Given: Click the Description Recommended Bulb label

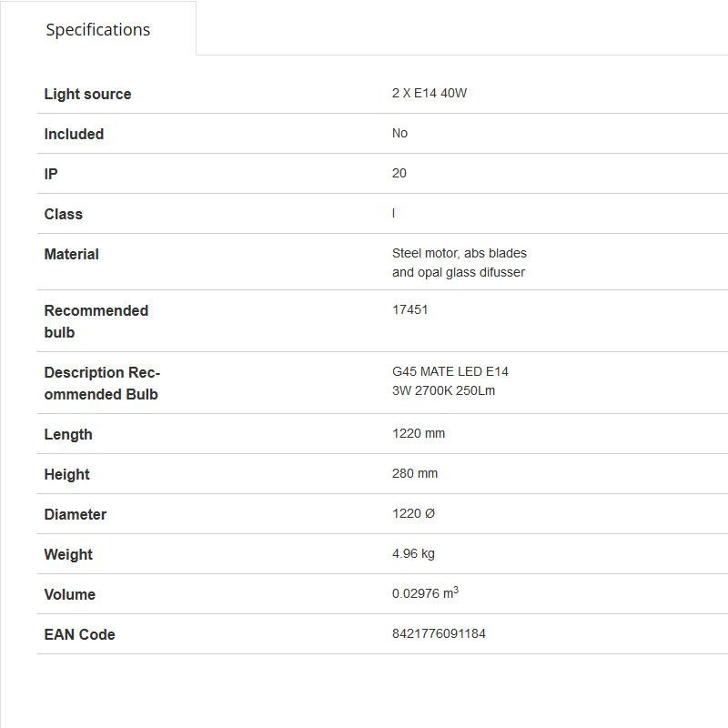Looking at the screenshot, I should pos(102,383).
